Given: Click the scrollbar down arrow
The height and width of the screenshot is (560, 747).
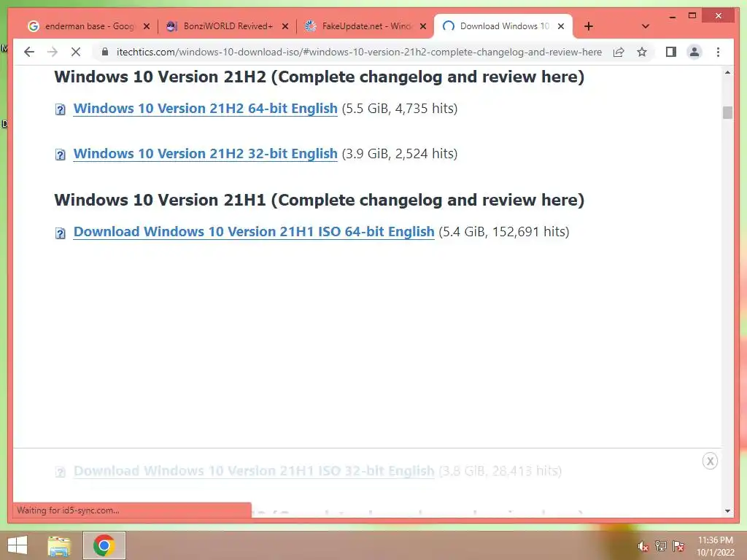Looking at the screenshot, I should click(x=727, y=511).
